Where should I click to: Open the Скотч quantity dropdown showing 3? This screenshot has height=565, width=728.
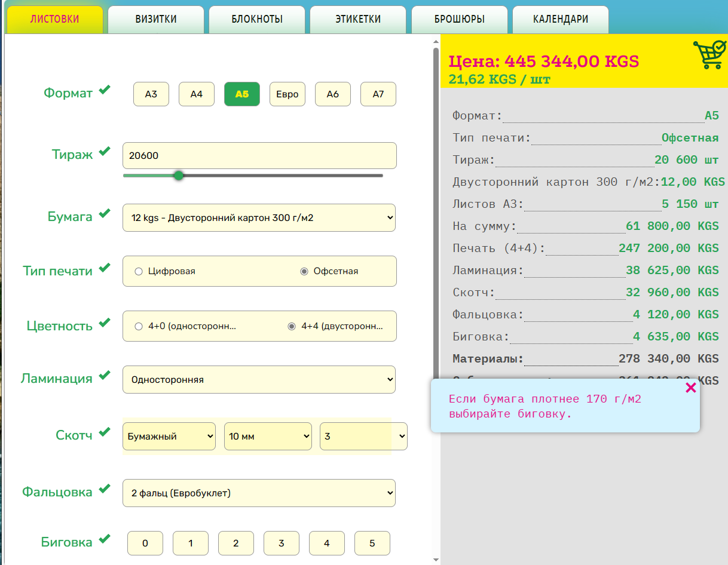pyautogui.click(x=363, y=436)
